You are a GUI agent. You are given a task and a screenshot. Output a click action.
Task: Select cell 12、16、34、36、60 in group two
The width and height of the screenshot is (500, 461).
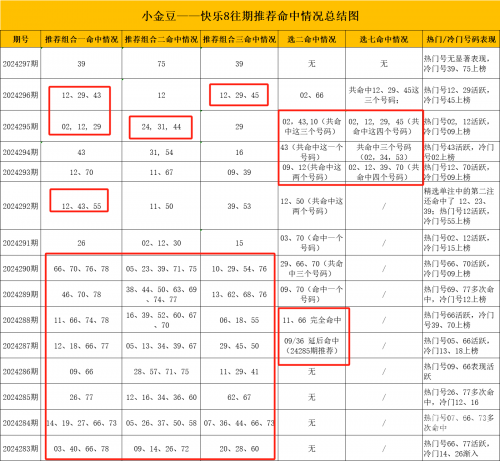coord(161,397)
